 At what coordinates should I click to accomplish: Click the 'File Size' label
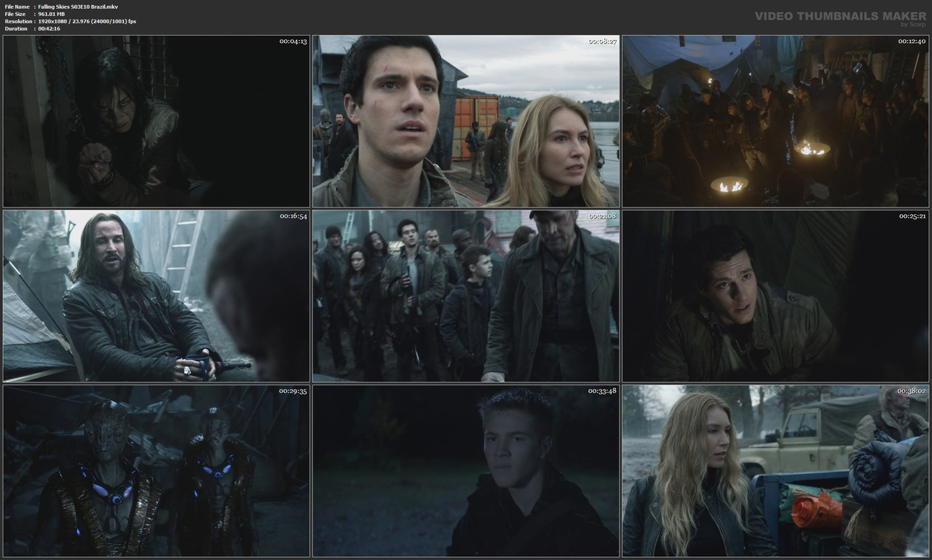(x=15, y=14)
